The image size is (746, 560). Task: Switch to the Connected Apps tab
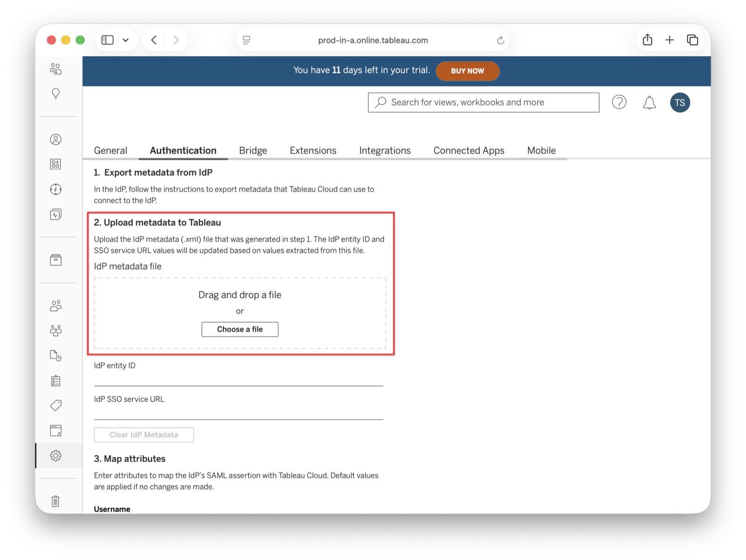pos(469,150)
